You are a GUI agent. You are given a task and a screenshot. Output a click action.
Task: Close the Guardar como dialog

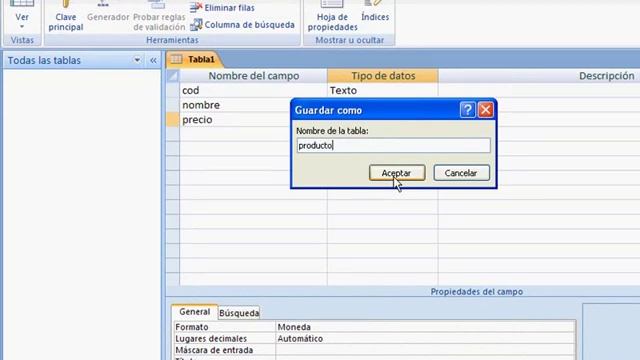tap(485, 110)
